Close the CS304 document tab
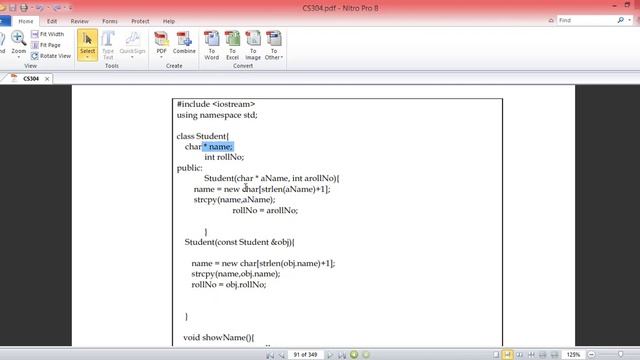640x360 pixels. 47,79
